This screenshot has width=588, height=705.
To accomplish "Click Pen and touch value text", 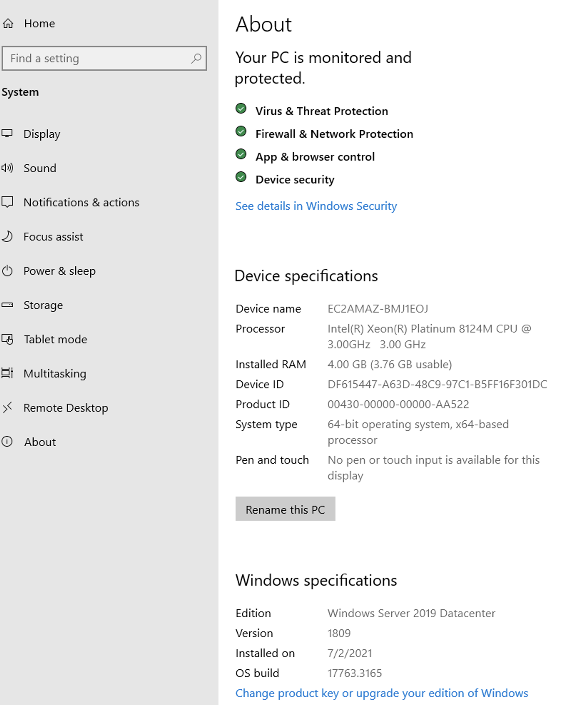I will 434,468.
